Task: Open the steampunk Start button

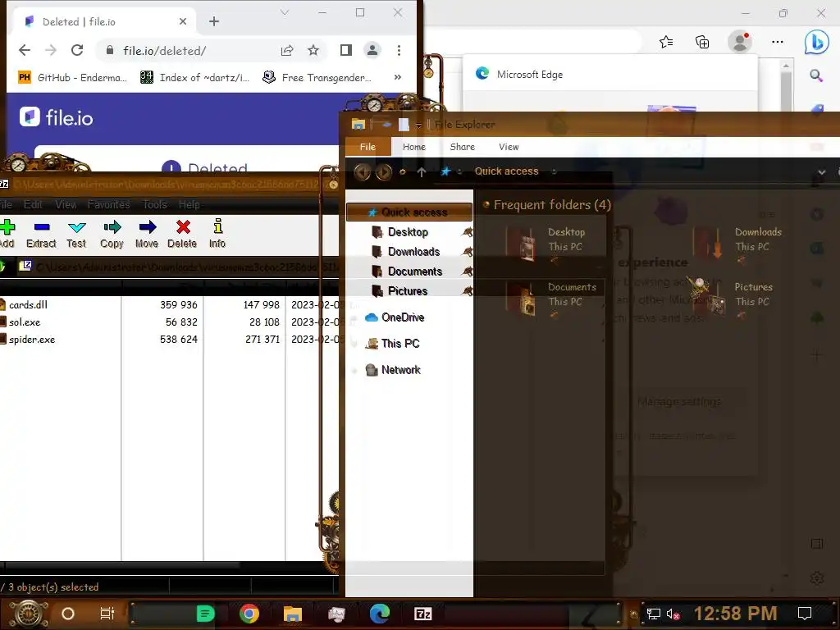Action: tap(29, 614)
